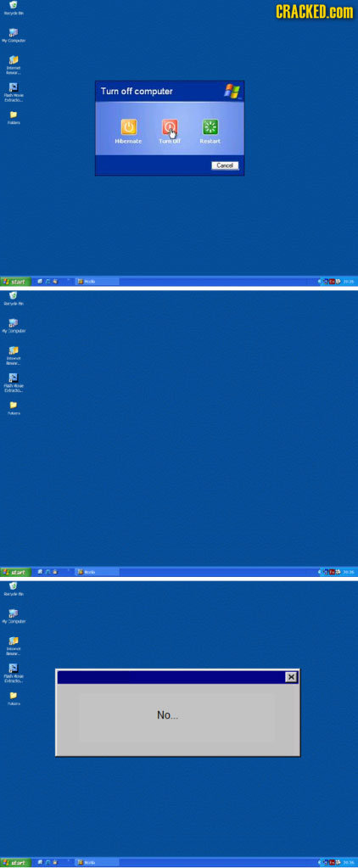Click taskbar window button on desktop showing No... message box
Viewport: 358px width, 868px height.
coord(98,862)
